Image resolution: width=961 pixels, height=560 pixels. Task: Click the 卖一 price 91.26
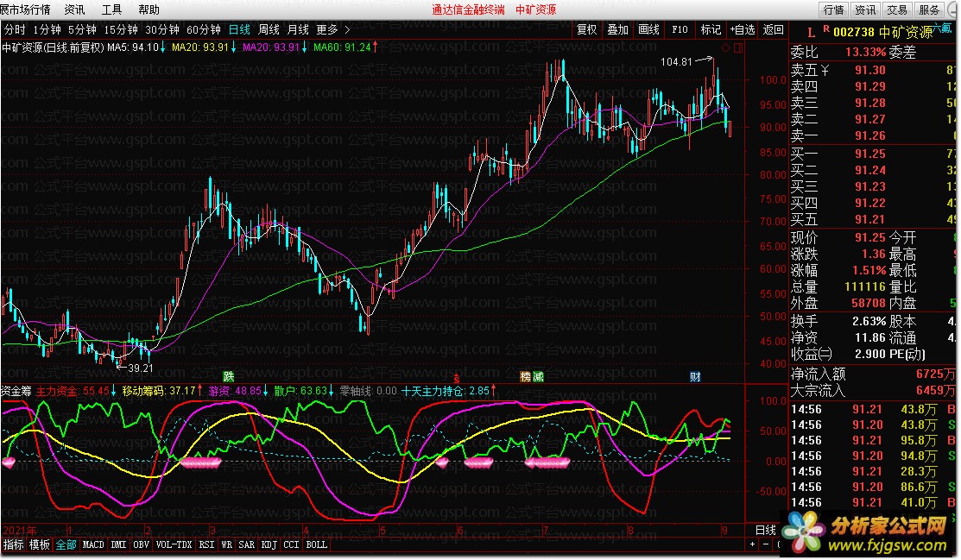coord(870,136)
